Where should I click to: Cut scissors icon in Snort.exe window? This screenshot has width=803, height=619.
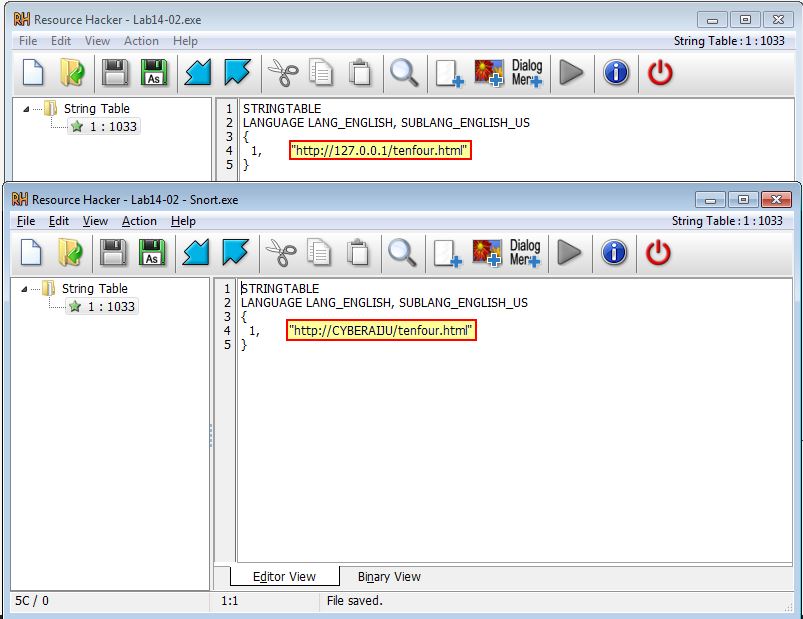tap(280, 253)
